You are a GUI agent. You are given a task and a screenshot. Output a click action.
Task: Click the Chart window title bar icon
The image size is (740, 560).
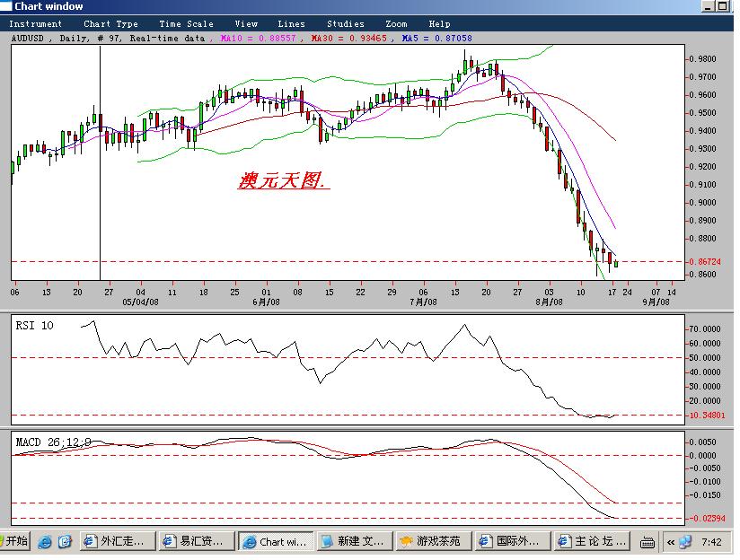pos(5,6)
